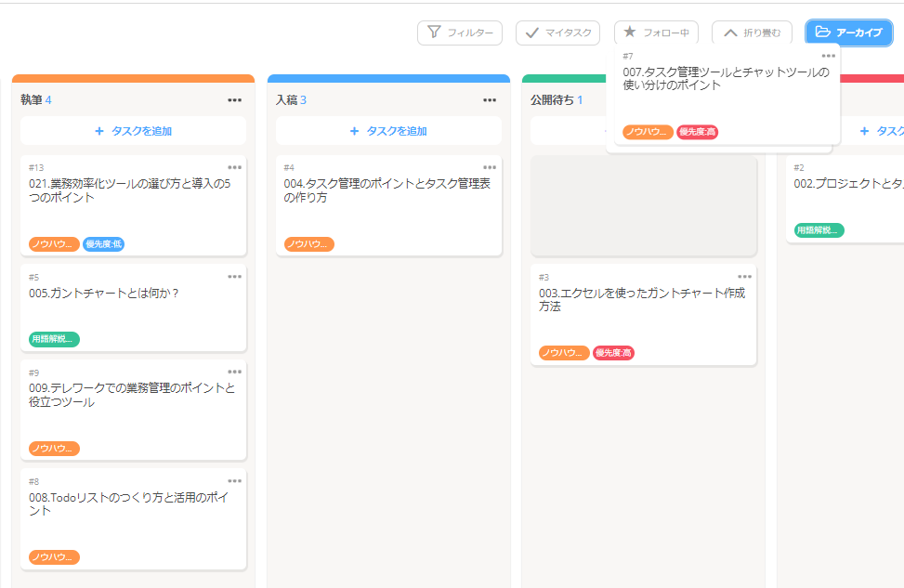Screen dimensions: 904x588
Task: Select the 用語解説 green tag on task #5
Action: (x=54, y=339)
